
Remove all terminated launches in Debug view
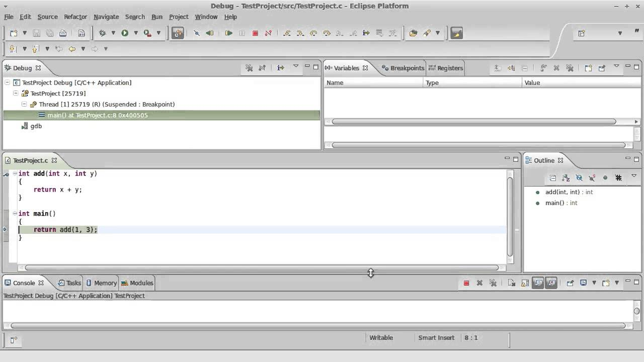tap(250, 68)
